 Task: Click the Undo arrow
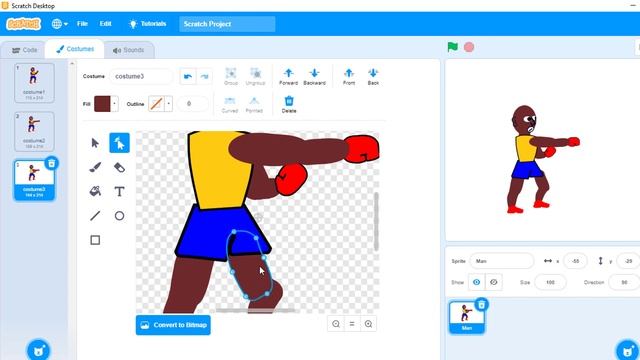click(x=188, y=76)
